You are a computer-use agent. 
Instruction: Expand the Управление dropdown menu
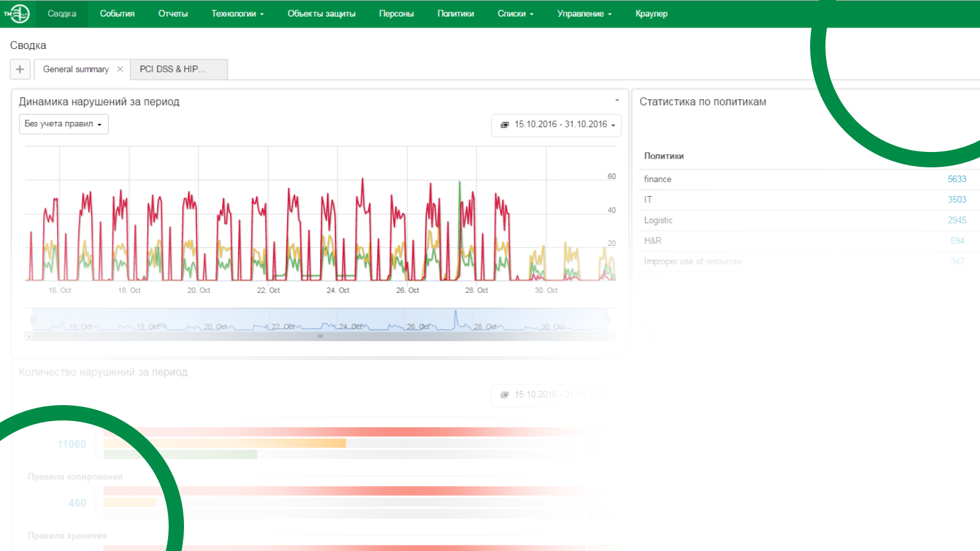584,13
